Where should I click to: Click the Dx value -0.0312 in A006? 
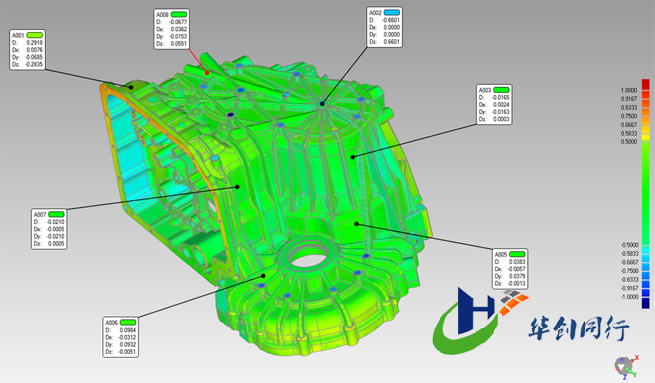click(x=127, y=337)
